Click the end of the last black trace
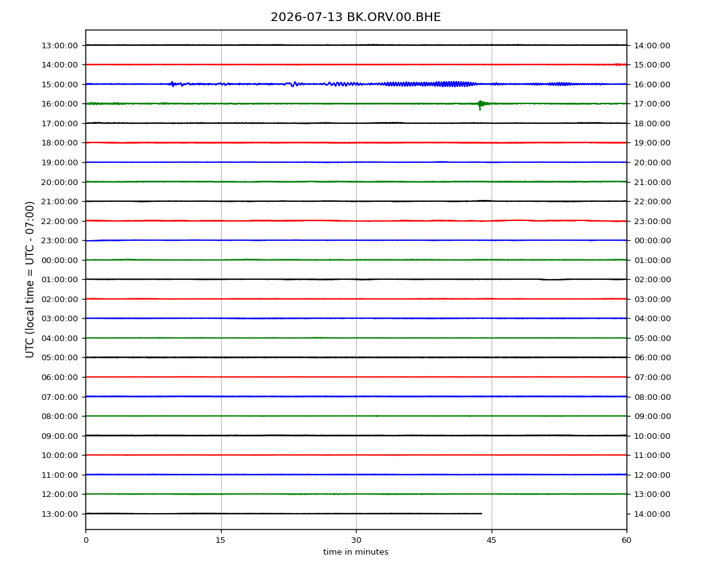The width and height of the screenshot is (712, 588). tap(481, 514)
